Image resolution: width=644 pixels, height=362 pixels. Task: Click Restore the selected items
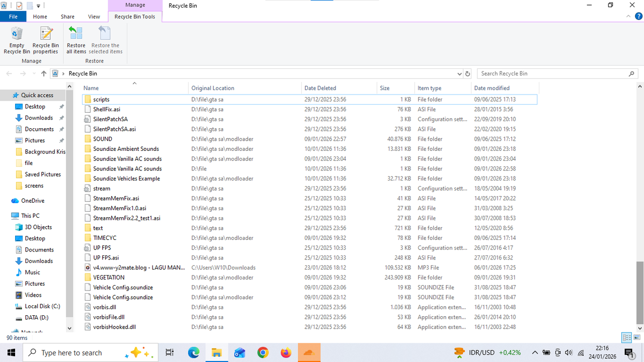(106, 41)
